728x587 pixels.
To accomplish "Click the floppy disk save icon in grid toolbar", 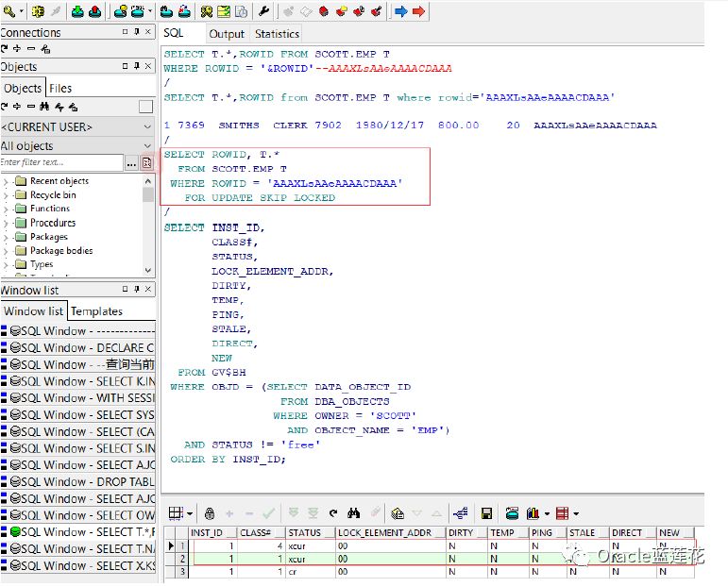I will click(x=487, y=513).
